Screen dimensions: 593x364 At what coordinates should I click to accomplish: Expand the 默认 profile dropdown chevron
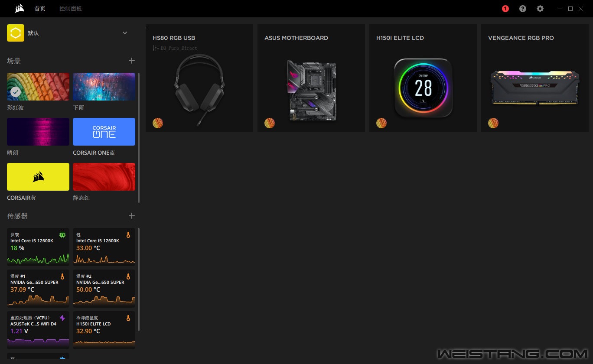coord(125,33)
